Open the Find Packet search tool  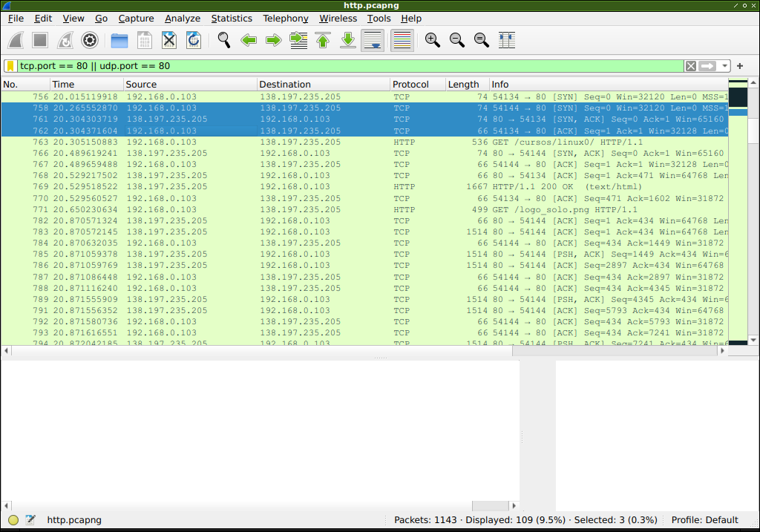point(223,40)
